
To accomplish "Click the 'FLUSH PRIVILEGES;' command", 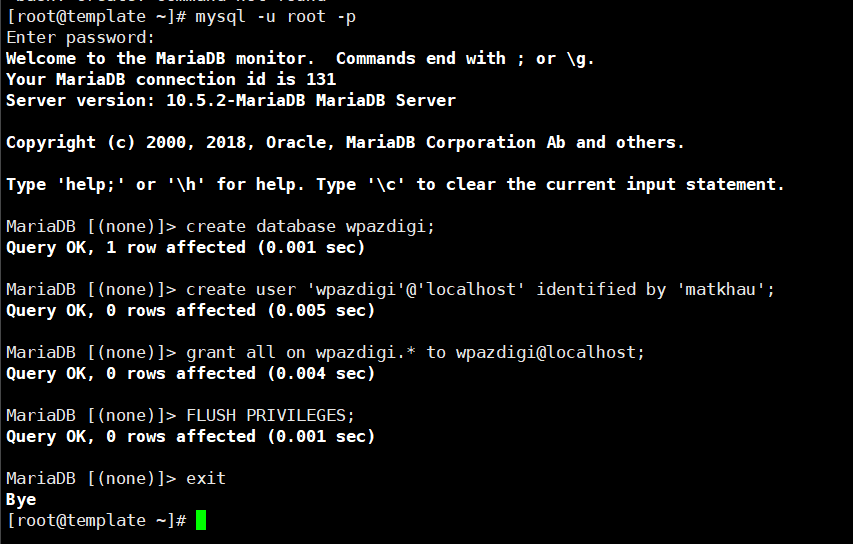I will click(270, 415).
